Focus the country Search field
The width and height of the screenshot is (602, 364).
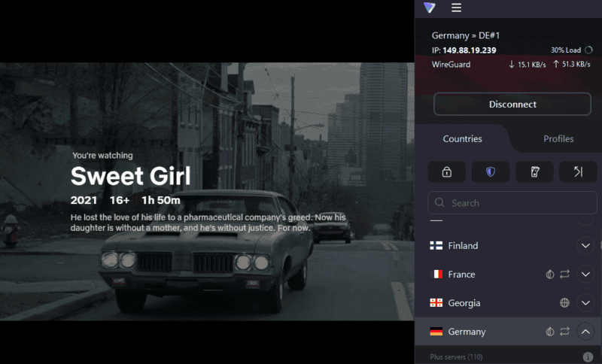tap(512, 202)
